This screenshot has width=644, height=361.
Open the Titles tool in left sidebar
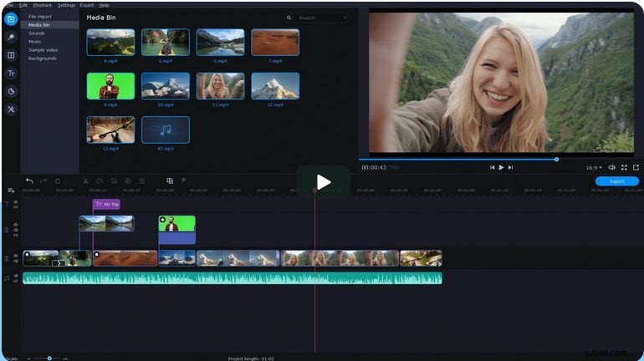click(x=11, y=73)
